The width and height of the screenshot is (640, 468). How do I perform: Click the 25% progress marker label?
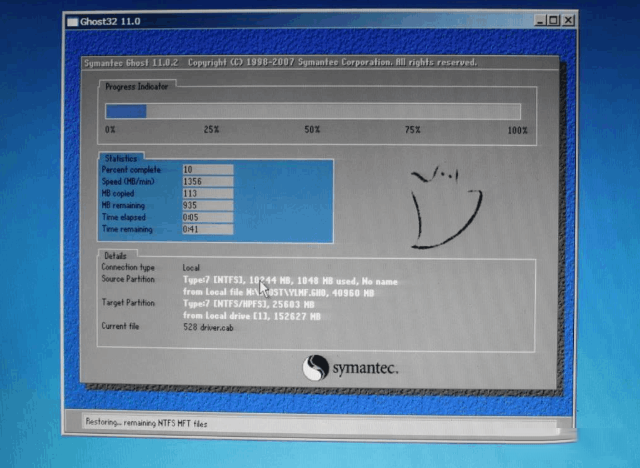click(211, 130)
